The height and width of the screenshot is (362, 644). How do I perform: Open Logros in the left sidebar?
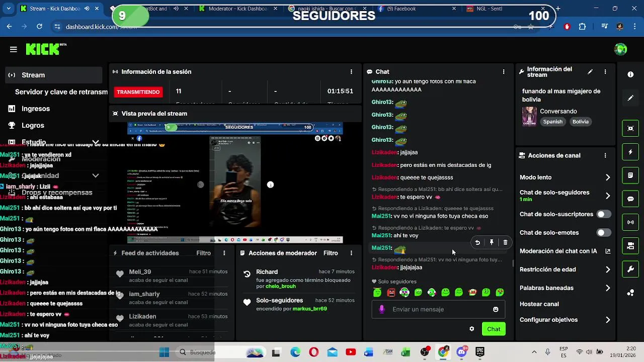33,125
